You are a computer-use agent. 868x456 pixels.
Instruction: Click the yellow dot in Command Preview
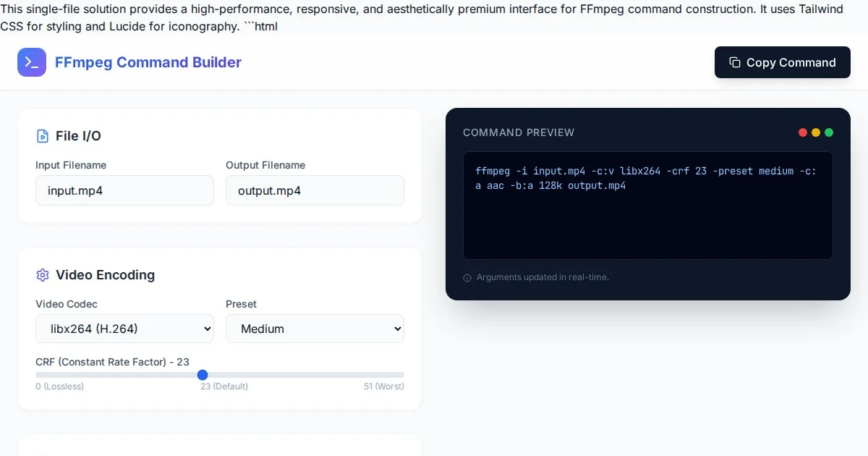[816, 132]
